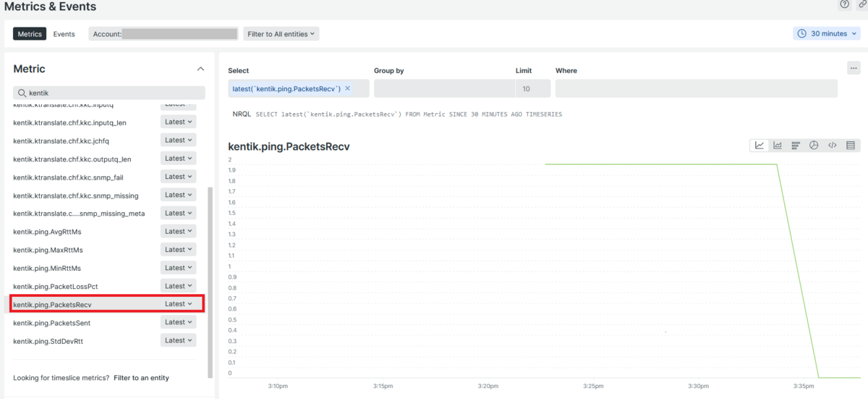This screenshot has height=399, width=868.
Task: Select metric kentik.ping.StdDevRtt
Action: click(48, 341)
